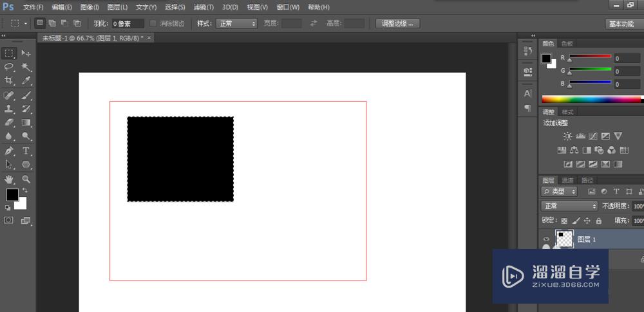
Task: Switch to the 路径 tab
Action: pos(587,181)
